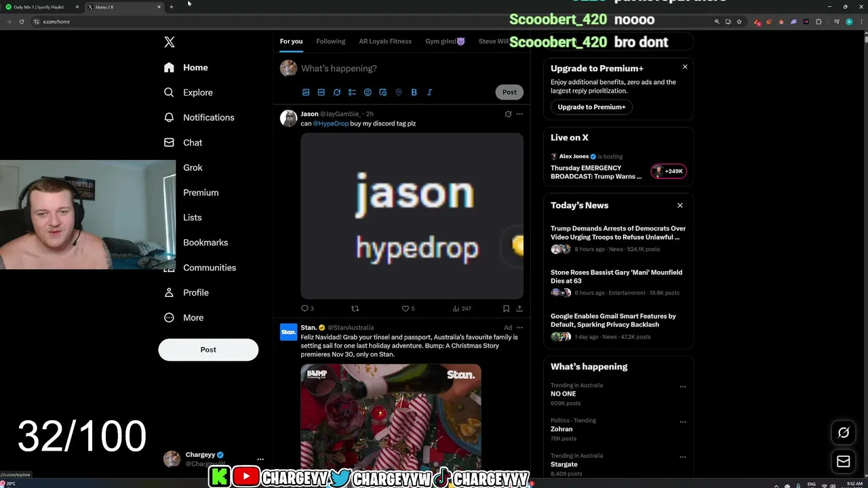Select the For you tab
Screen dimensions: 868x488
[x=292, y=41]
